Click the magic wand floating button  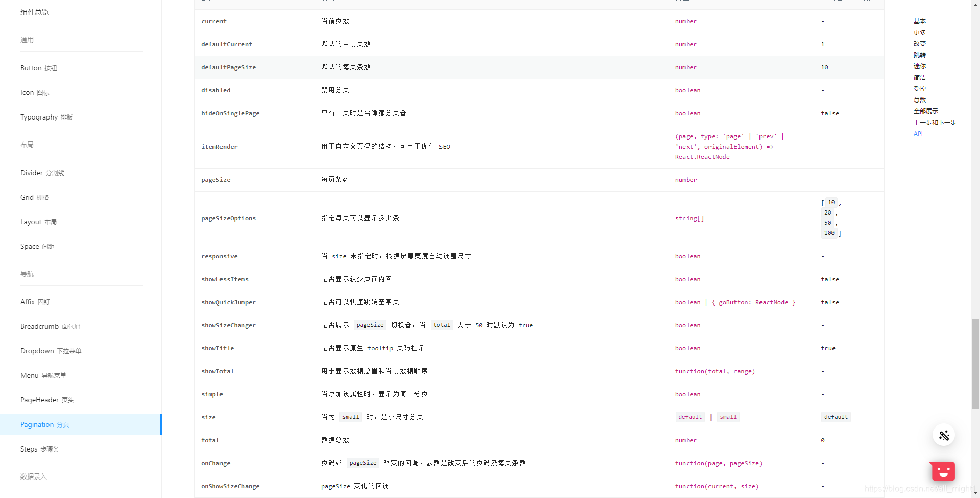[x=944, y=435]
